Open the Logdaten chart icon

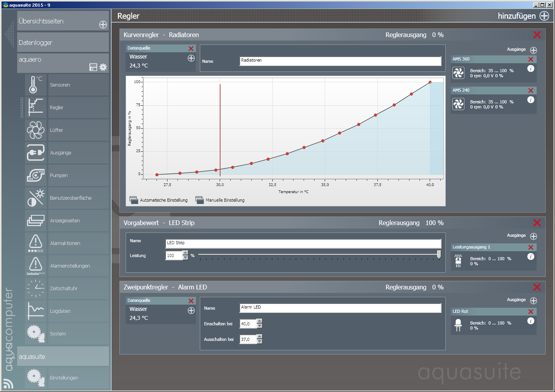click(x=36, y=311)
